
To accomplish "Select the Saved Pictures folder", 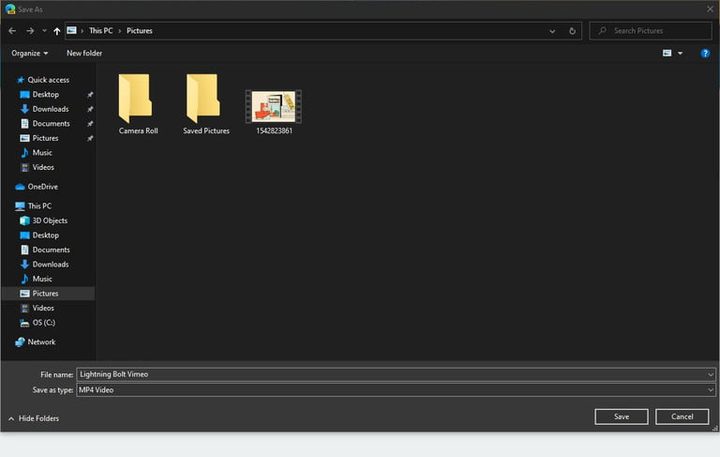I will pos(206,104).
